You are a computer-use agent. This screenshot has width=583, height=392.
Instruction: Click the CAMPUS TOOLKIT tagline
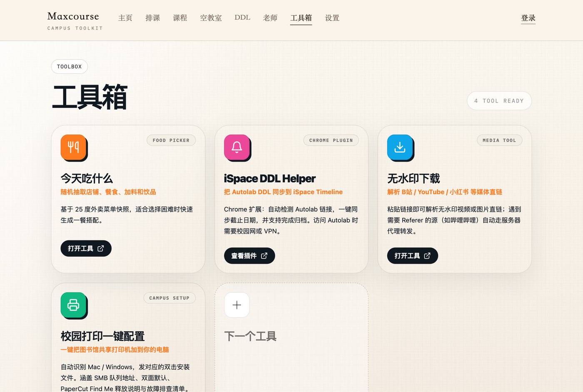point(75,28)
